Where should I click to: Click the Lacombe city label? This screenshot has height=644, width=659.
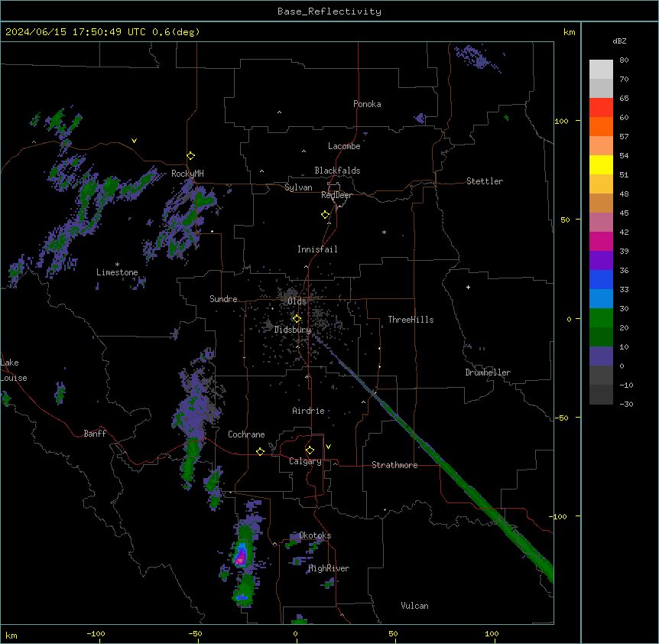click(x=344, y=146)
